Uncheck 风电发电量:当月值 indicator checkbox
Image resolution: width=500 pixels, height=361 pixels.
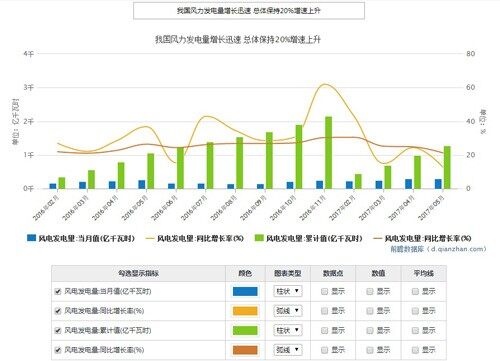[58, 292]
